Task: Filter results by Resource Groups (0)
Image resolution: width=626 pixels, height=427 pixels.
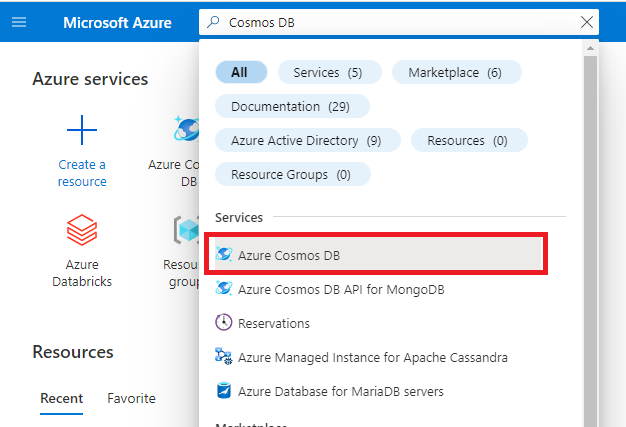Action: click(293, 174)
